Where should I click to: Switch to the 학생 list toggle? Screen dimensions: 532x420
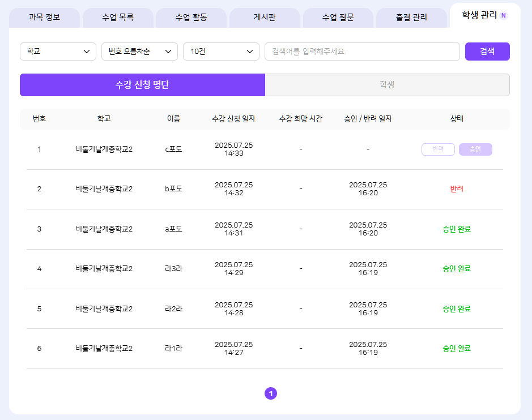(x=387, y=85)
